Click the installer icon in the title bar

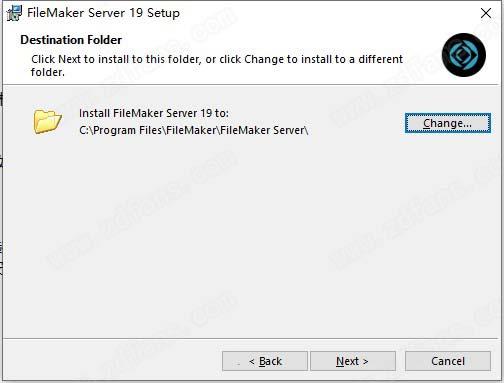coord(14,13)
